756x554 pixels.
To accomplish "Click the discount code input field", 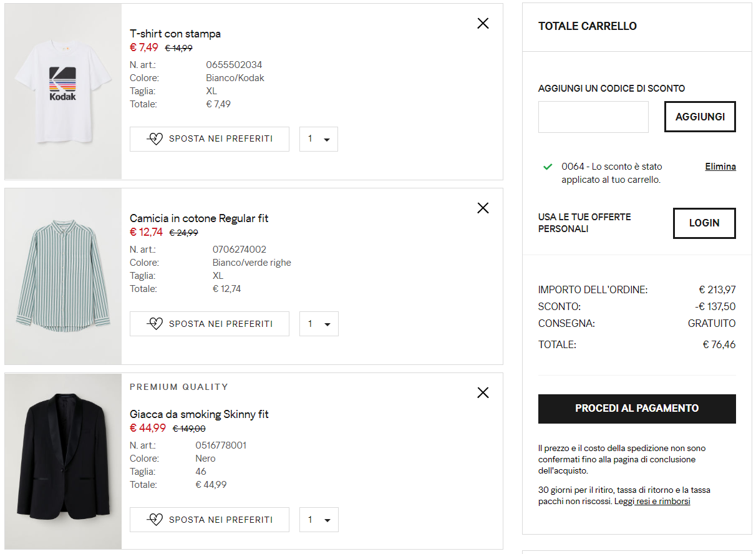I will tap(593, 117).
